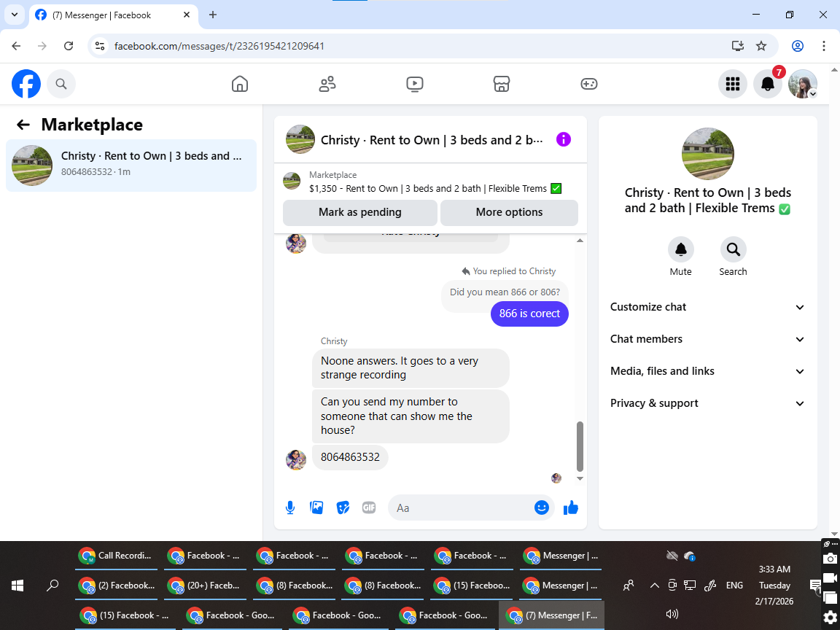Open the Menu grid icon
This screenshot has height=630, width=840.
(x=732, y=84)
